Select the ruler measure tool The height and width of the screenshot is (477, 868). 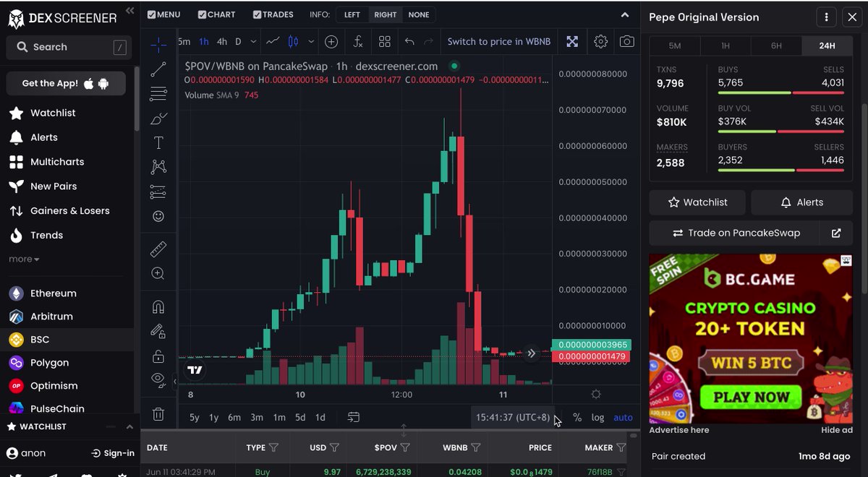(x=158, y=250)
